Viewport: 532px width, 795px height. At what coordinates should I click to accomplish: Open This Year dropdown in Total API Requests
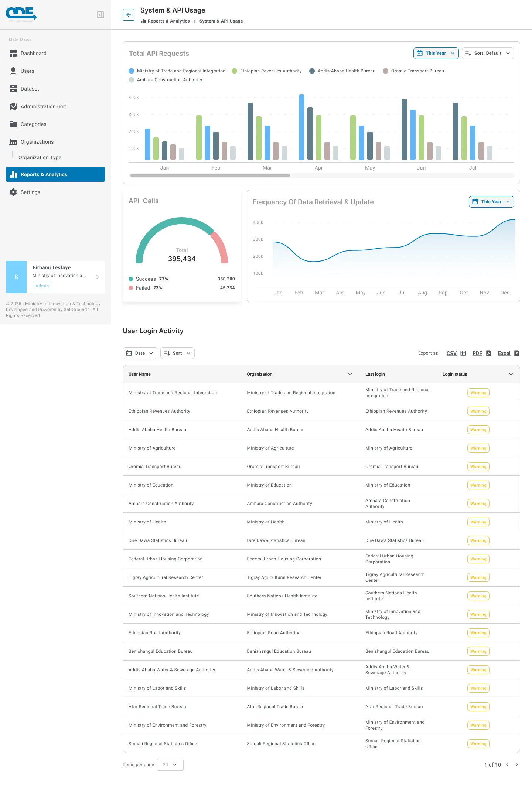click(436, 53)
